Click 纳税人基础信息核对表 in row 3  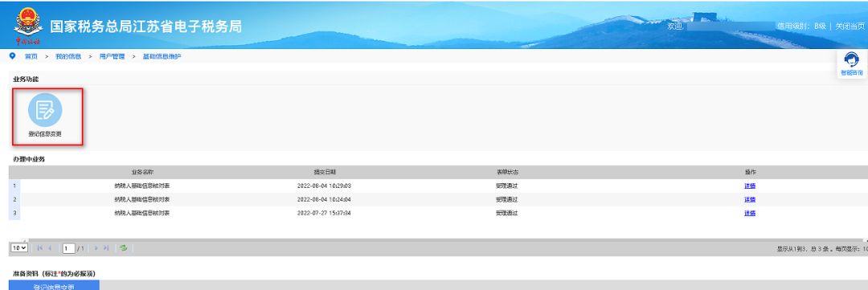(142, 213)
